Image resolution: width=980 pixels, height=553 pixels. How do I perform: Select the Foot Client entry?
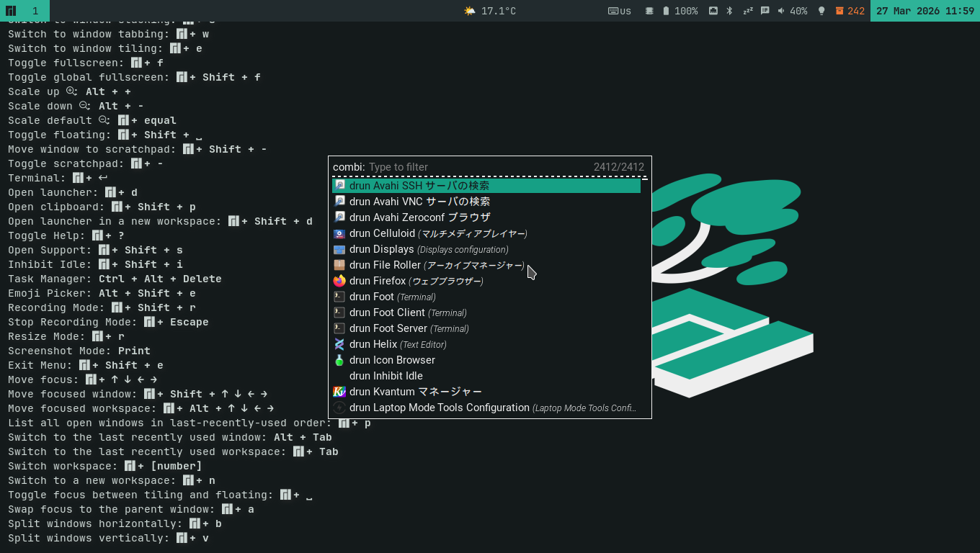387,313
